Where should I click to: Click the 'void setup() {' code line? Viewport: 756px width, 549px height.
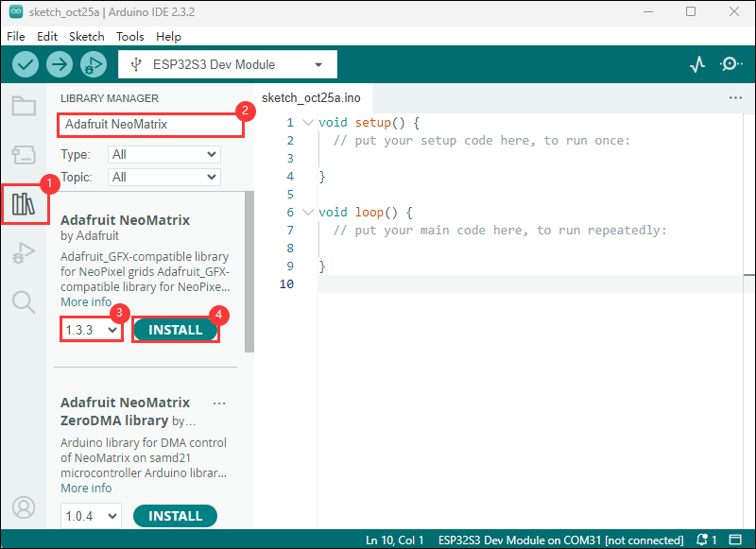(369, 123)
